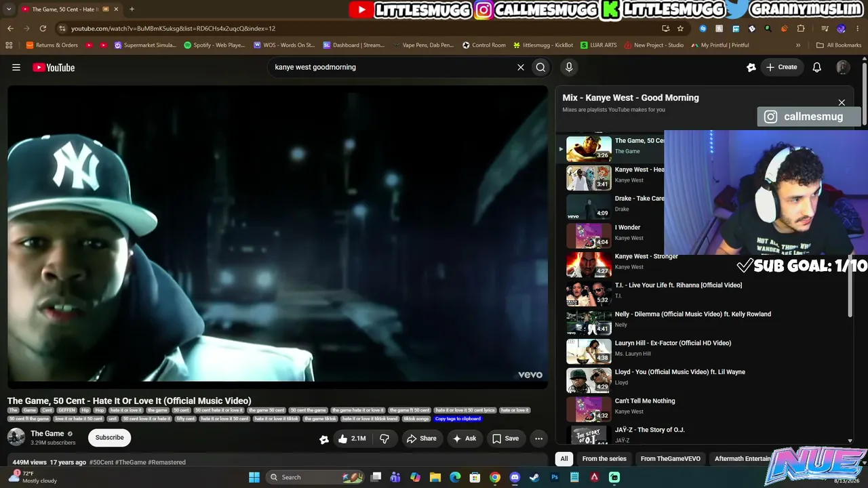Open the Spotify - Web Player bookmark

click(214, 45)
